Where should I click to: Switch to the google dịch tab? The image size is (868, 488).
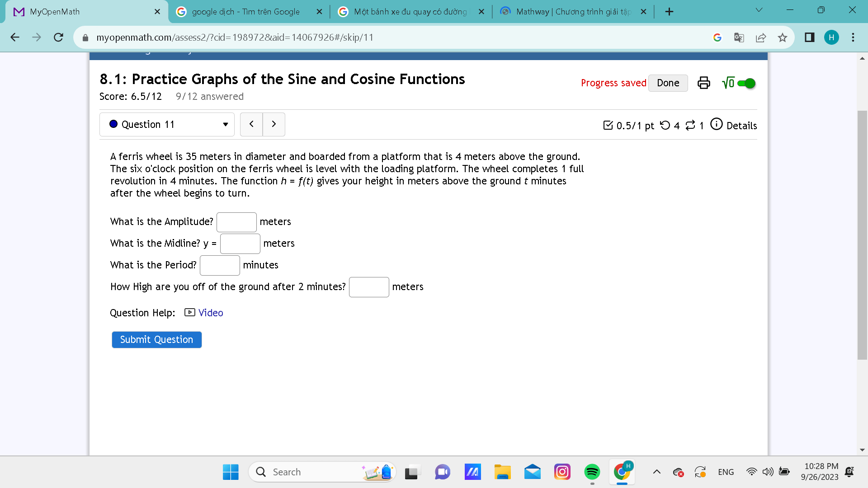pyautogui.click(x=245, y=12)
